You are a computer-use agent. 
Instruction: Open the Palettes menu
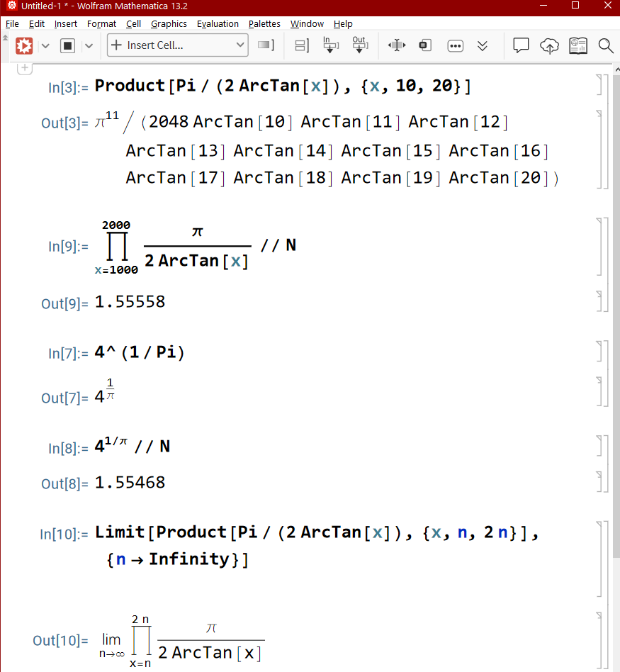[x=264, y=24]
